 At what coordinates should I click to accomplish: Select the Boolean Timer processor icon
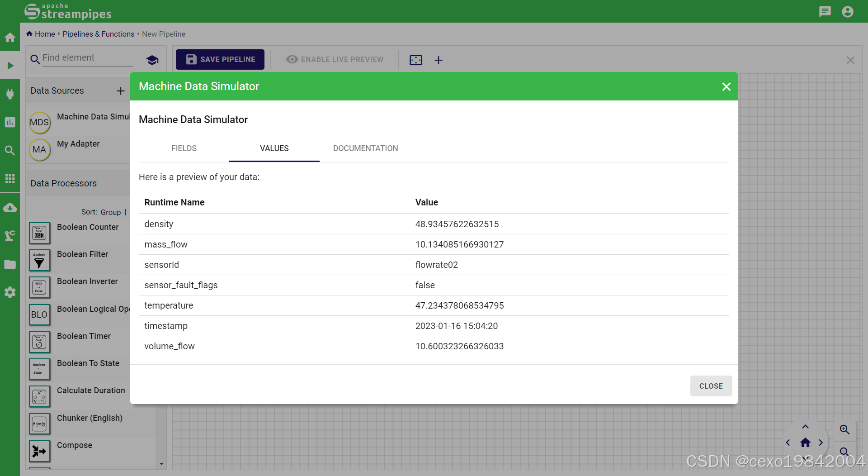(40, 342)
